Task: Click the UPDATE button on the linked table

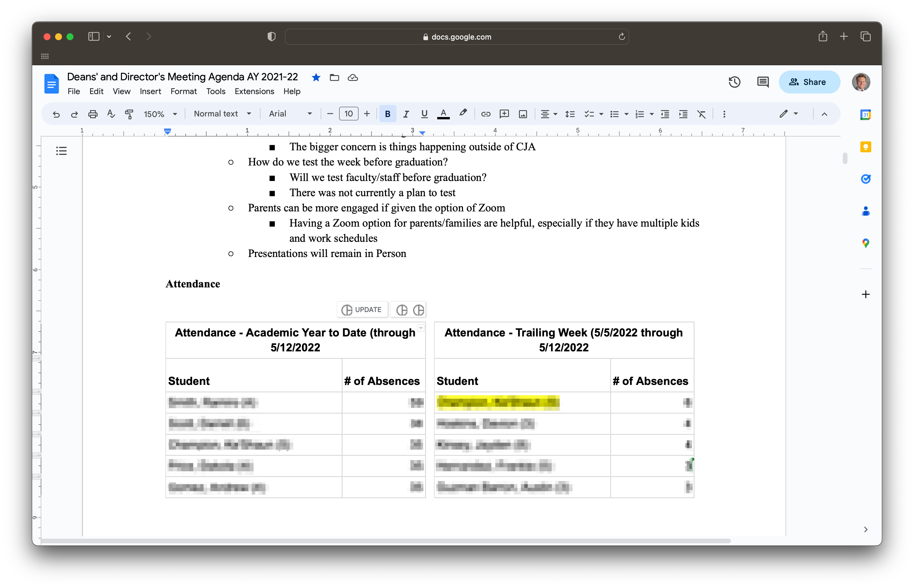Action: (362, 310)
